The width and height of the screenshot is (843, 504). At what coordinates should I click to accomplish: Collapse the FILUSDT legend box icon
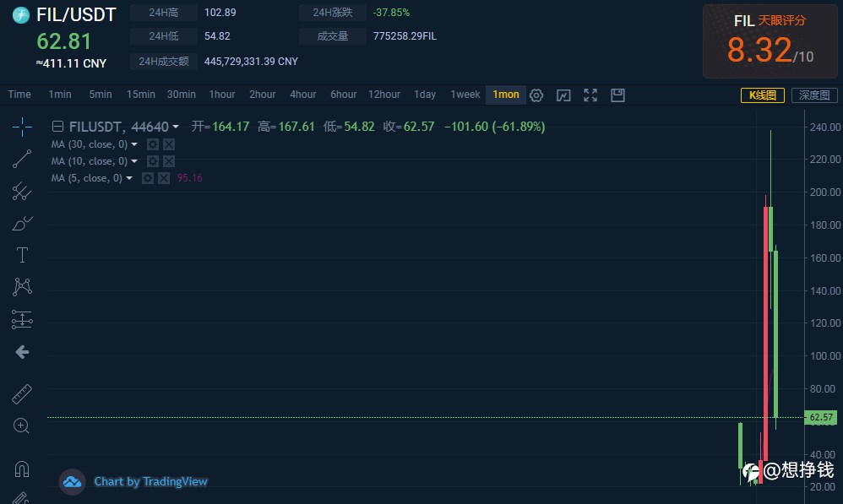(57, 127)
